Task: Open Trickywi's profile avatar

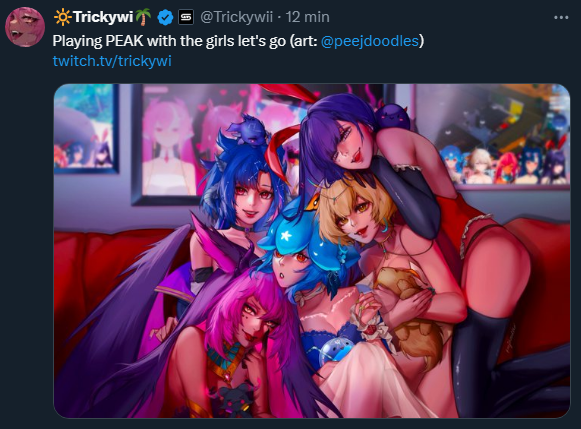Action: [25, 27]
